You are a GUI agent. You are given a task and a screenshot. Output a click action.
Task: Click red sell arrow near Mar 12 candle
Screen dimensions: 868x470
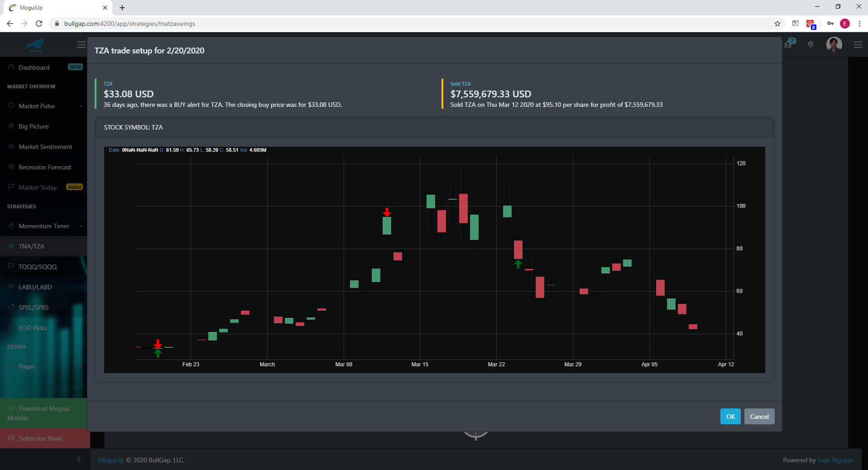pyautogui.click(x=387, y=212)
